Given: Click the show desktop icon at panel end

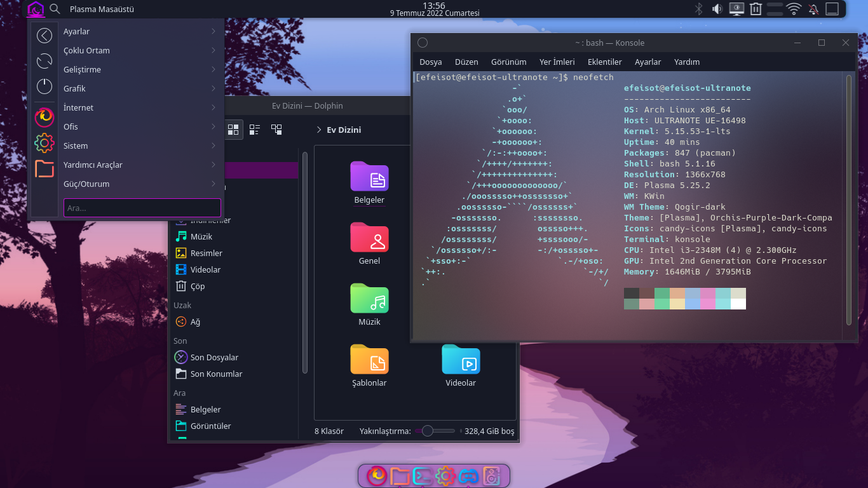Looking at the screenshot, I should pos(832,9).
